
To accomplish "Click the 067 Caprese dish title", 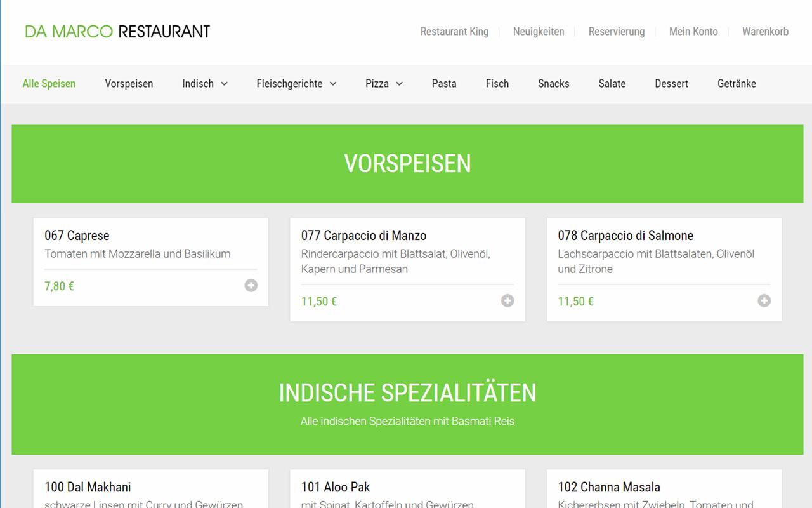I will tap(77, 236).
